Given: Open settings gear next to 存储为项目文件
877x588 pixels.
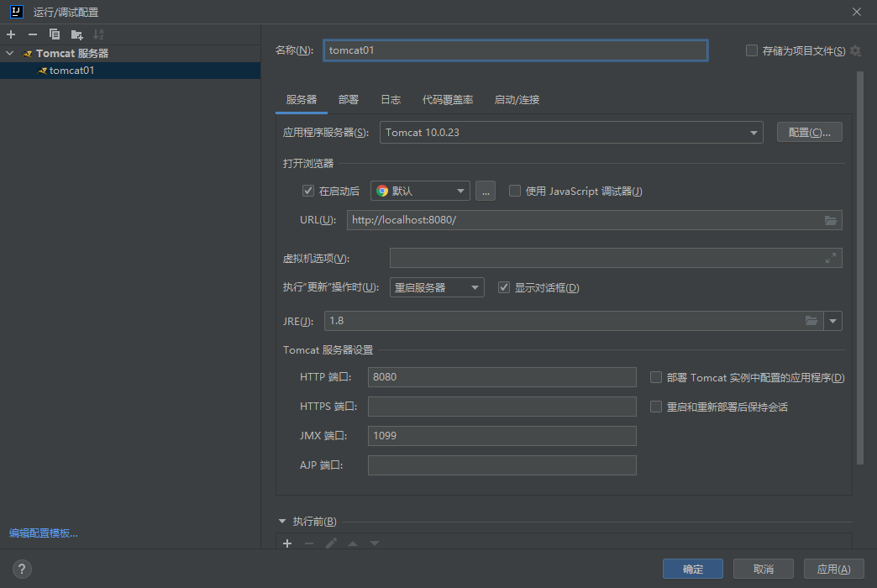Looking at the screenshot, I should tap(855, 51).
